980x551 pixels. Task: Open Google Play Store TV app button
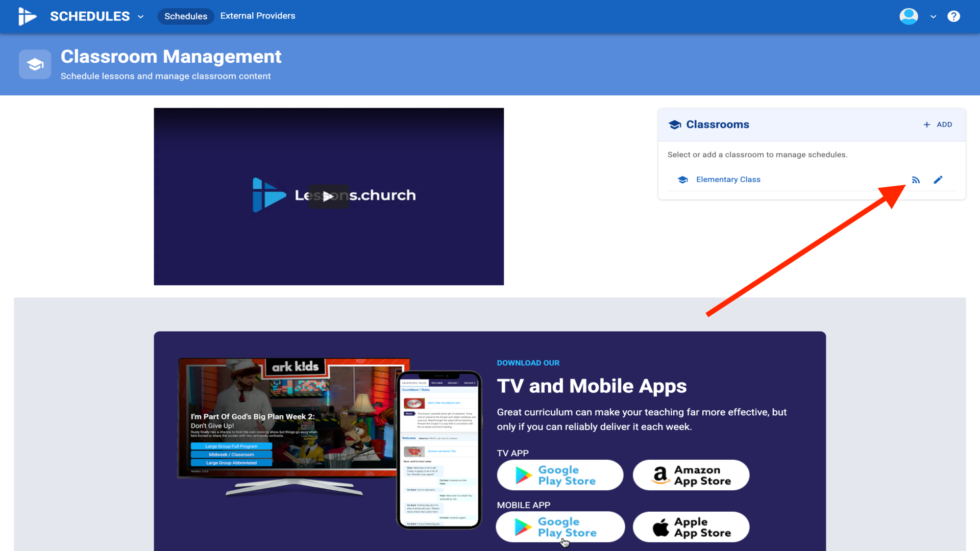[x=560, y=475]
